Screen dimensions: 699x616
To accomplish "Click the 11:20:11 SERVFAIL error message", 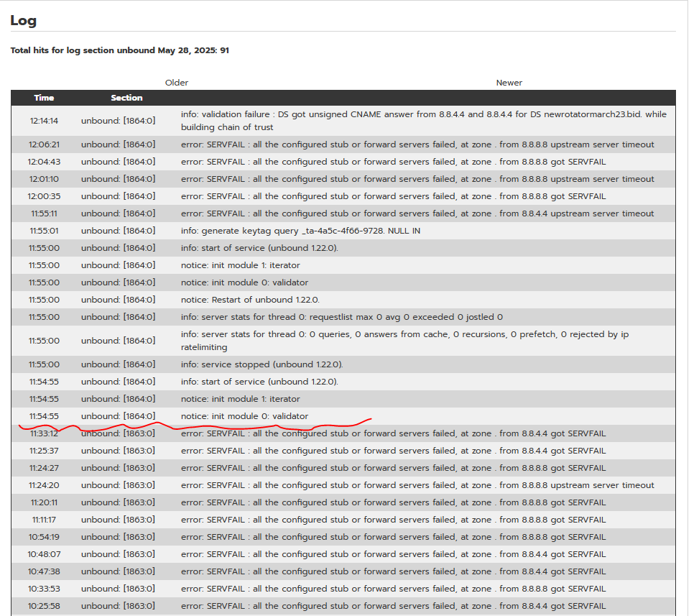I will pyautogui.click(x=393, y=502).
